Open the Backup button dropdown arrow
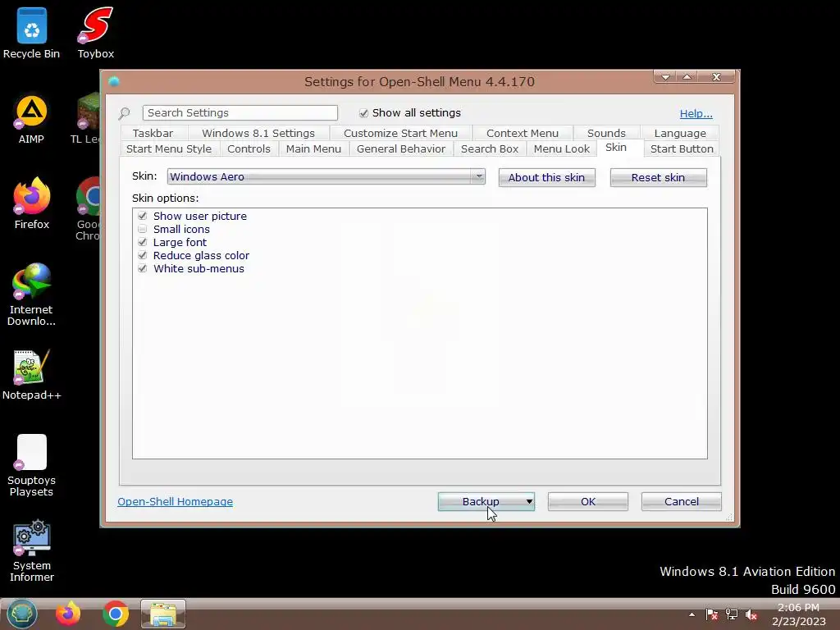The image size is (840, 630). tap(529, 501)
